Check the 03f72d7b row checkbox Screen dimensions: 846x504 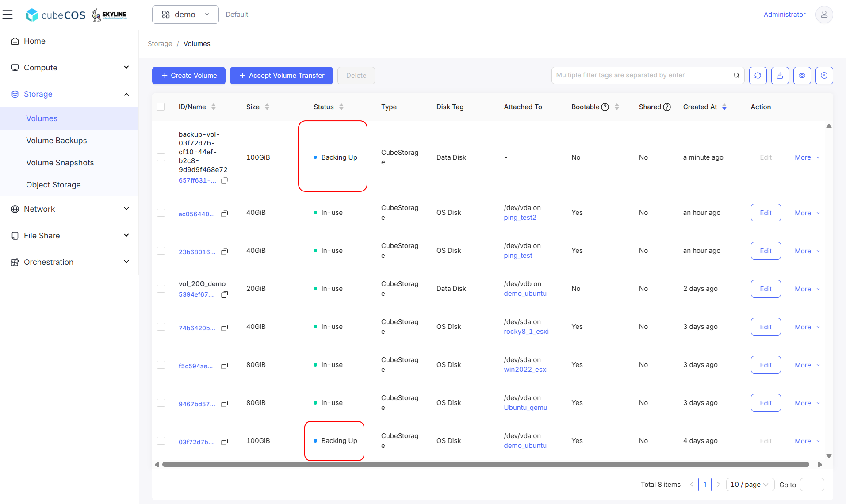click(161, 441)
